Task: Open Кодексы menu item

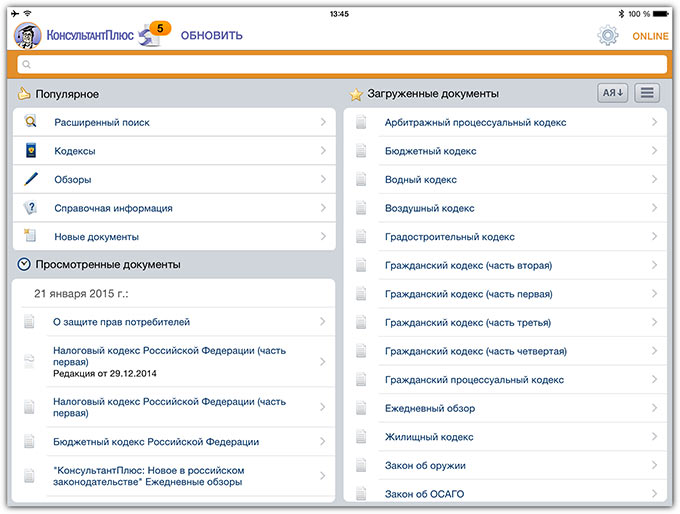Action: (x=174, y=151)
